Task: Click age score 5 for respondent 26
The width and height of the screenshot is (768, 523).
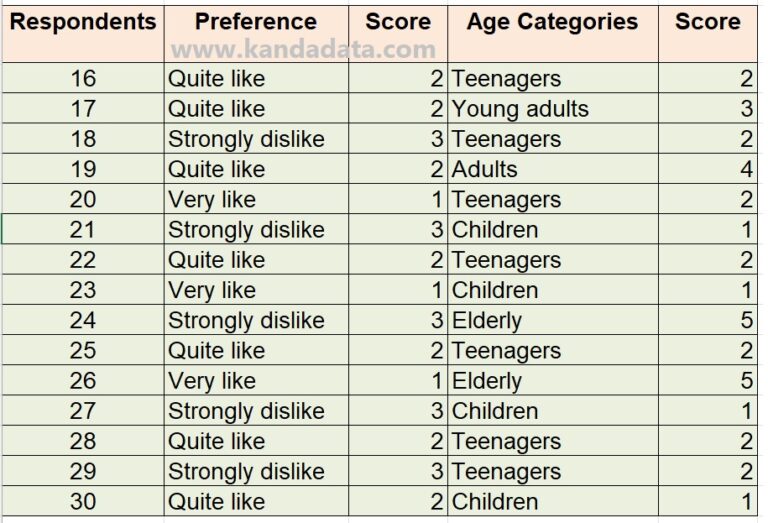Action: coord(746,381)
